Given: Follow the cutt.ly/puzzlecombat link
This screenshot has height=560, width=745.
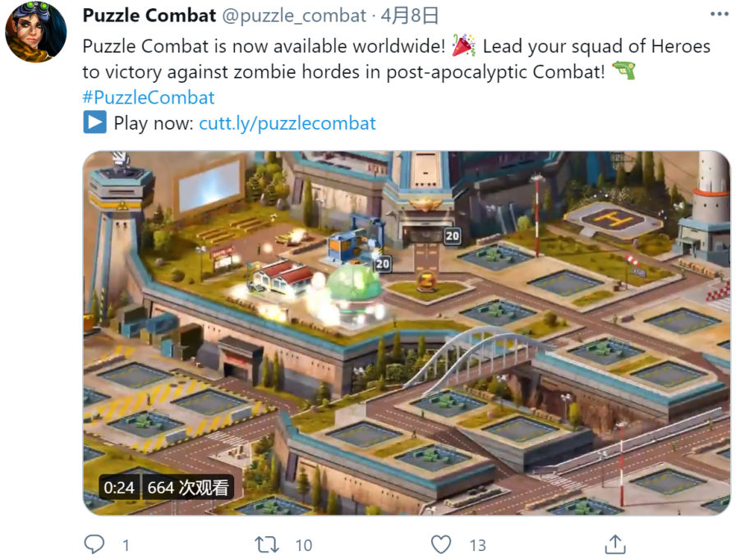Looking at the screenshot, I should [287, 123].
